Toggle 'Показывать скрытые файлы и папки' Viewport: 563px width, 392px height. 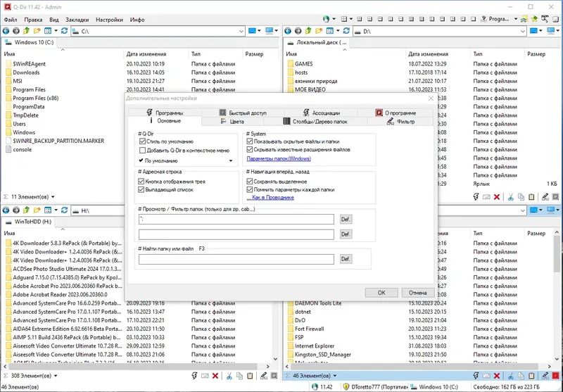coord(250,141)
